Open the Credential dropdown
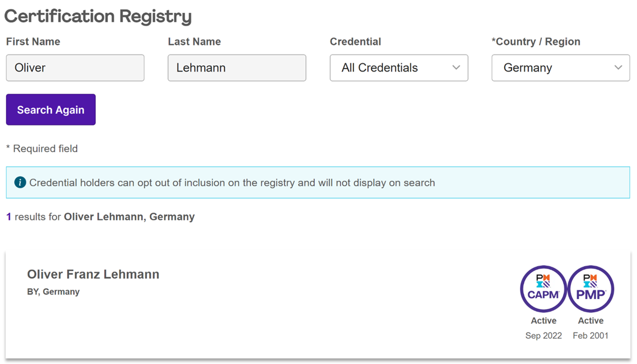This screenshot has width=637, height=364. 399,68
